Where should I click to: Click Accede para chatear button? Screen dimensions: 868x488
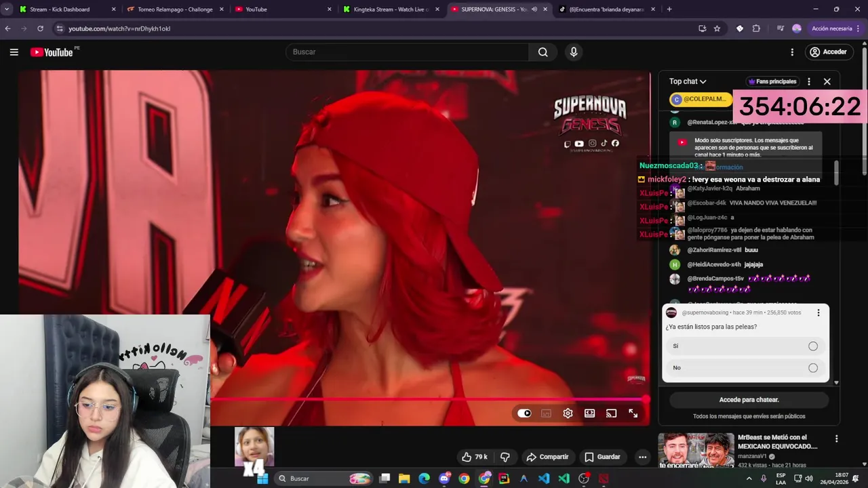[749, 400]
